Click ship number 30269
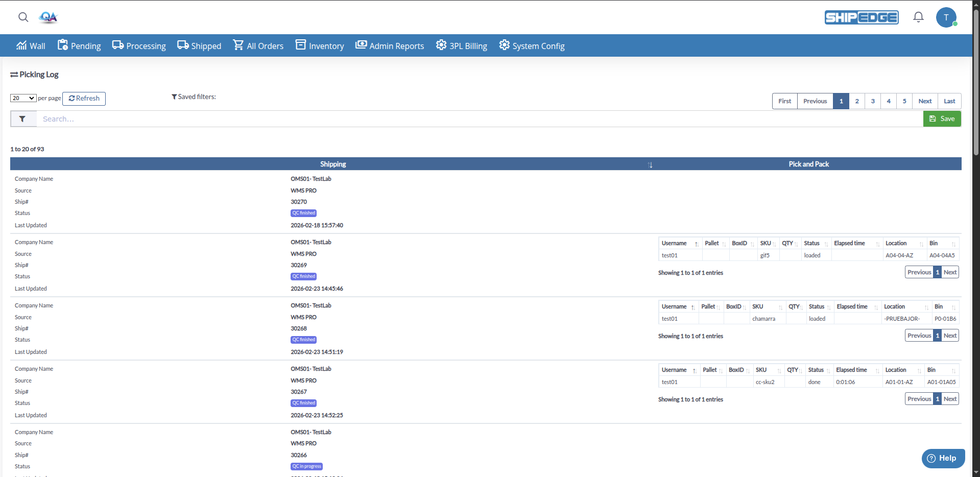Screen dimensions: 980x477 [x=299, y=265]
